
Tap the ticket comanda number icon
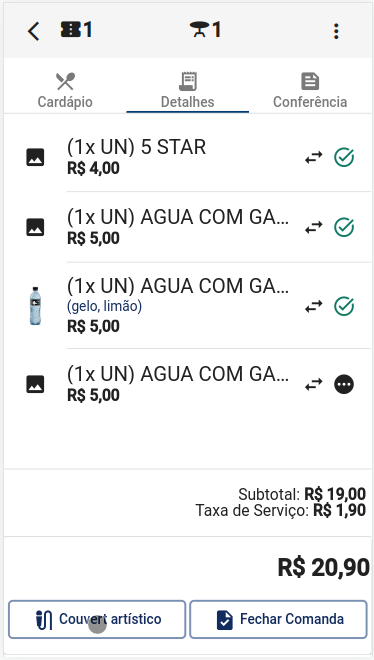click(77, 30)
